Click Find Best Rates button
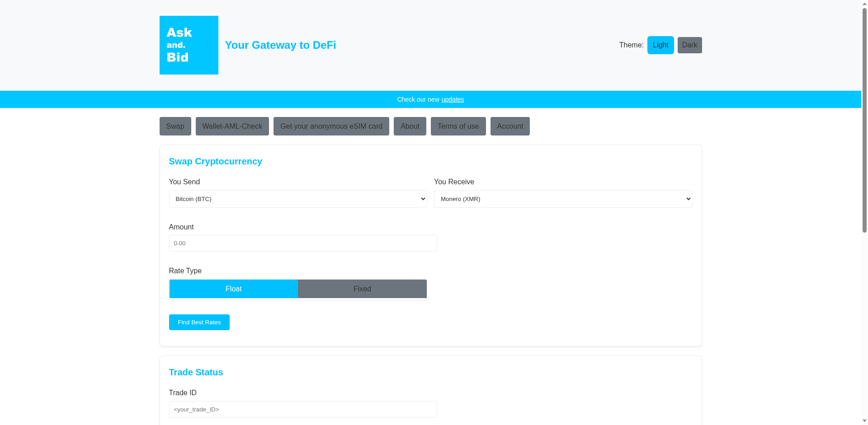The height and width of the screenshot is (425, 868). point(199,322)
